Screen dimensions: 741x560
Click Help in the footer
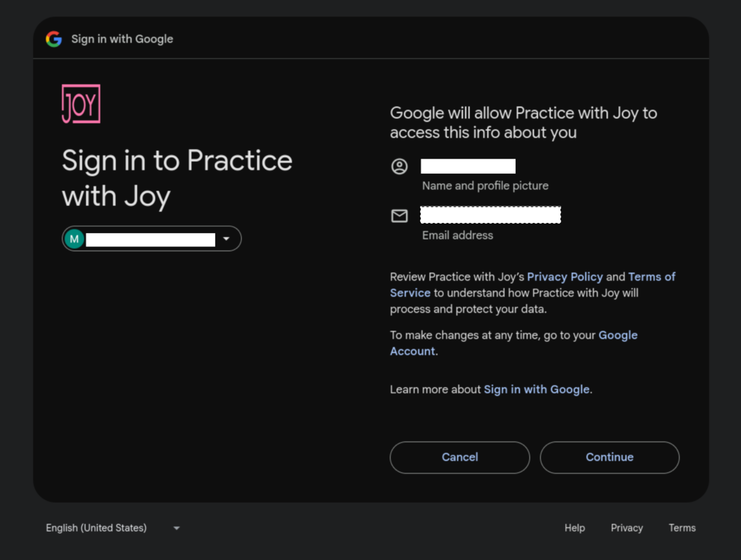coord(575,528)
